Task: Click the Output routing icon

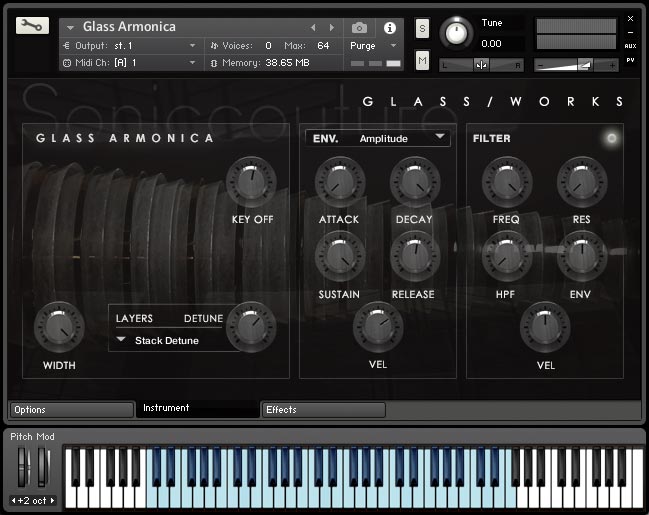Action: pyautogui.click(x=66, y=46)
